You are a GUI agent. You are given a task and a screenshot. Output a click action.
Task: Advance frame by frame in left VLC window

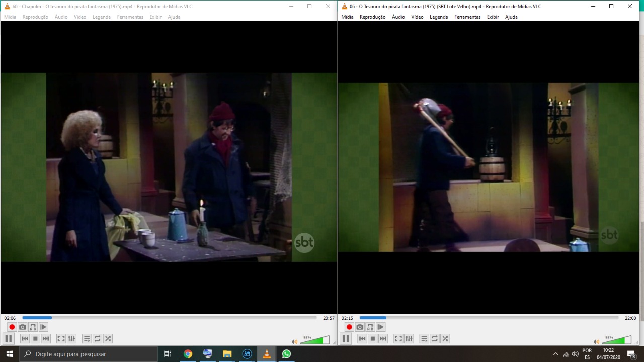click(x=44, y=327)
